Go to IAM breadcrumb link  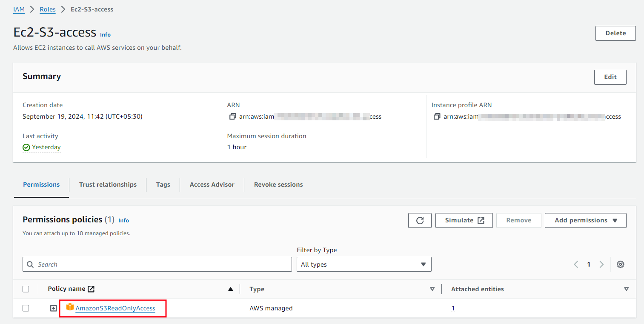click(x=19, y=9)
